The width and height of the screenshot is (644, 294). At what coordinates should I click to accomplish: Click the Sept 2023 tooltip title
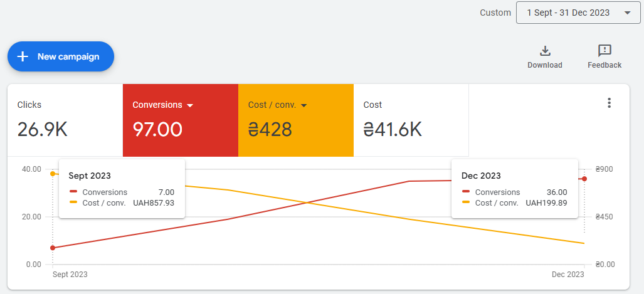pos(90,176)
